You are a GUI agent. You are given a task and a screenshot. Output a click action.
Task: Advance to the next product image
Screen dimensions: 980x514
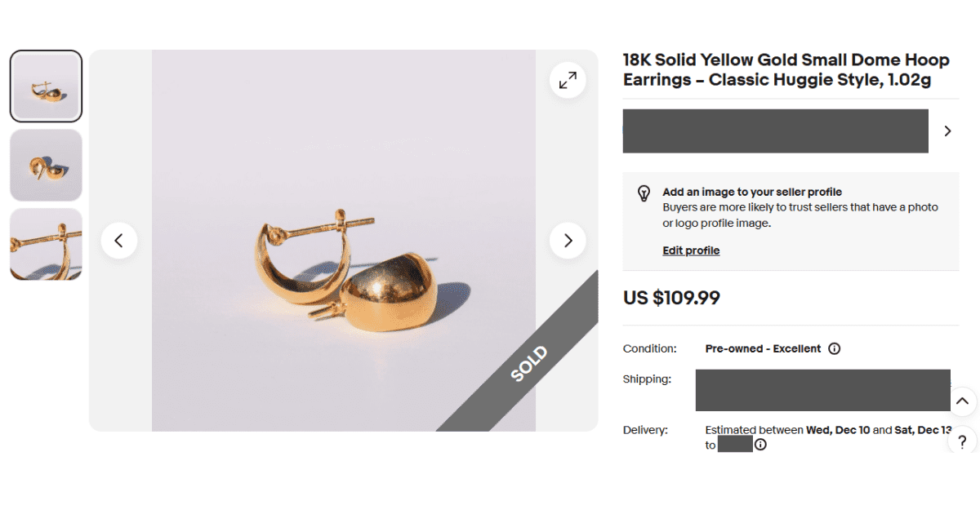(568, 241)
